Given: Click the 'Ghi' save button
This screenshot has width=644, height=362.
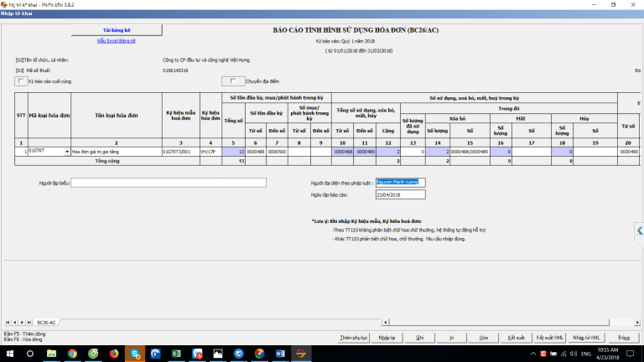Looking at the screenshot, I should coord(420,338).
